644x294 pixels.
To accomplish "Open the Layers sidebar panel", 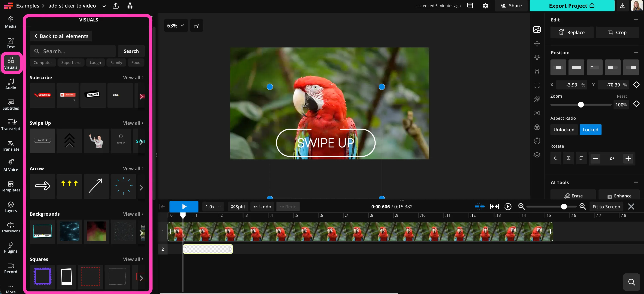I will click(11, 207).
